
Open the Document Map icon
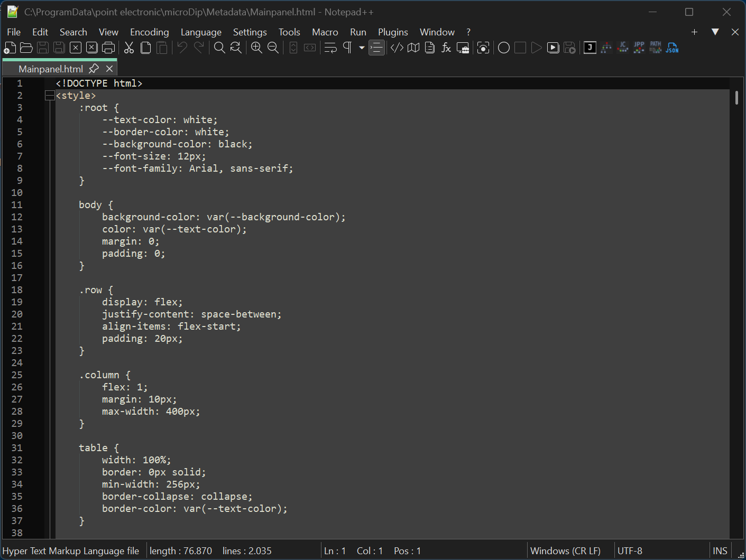click(413, 48)
